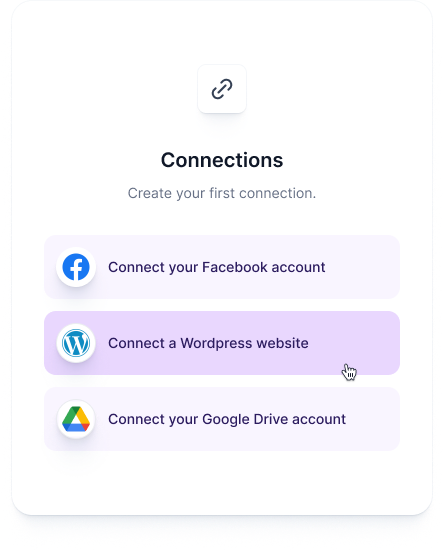
Task: Connect your Google Drive account
Action: 222,419
